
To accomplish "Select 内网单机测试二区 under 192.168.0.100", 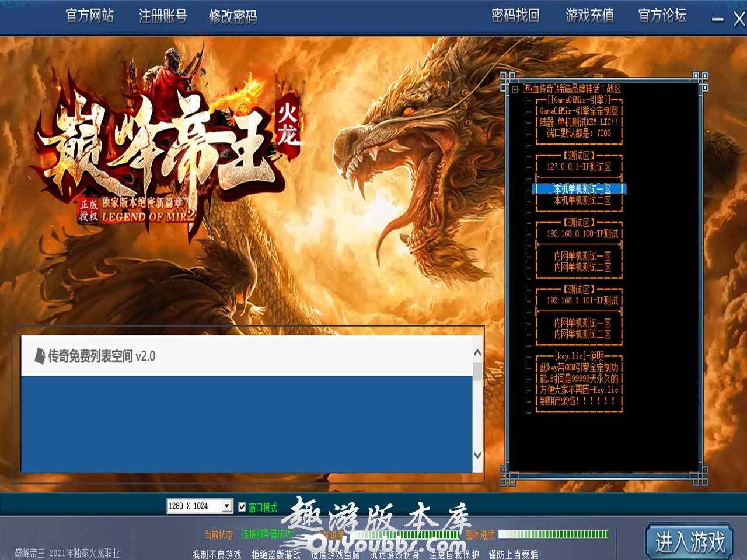I will (x=582, y=267).
